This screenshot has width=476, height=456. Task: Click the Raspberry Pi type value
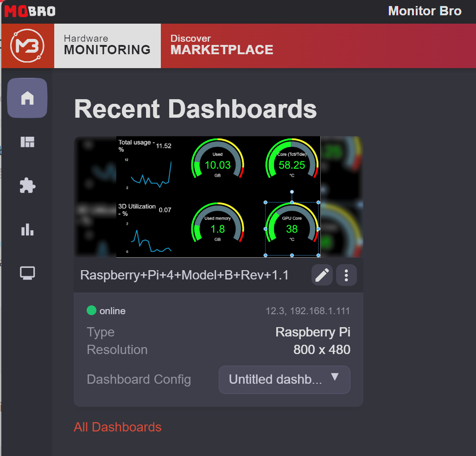click(x=313, y=332)
